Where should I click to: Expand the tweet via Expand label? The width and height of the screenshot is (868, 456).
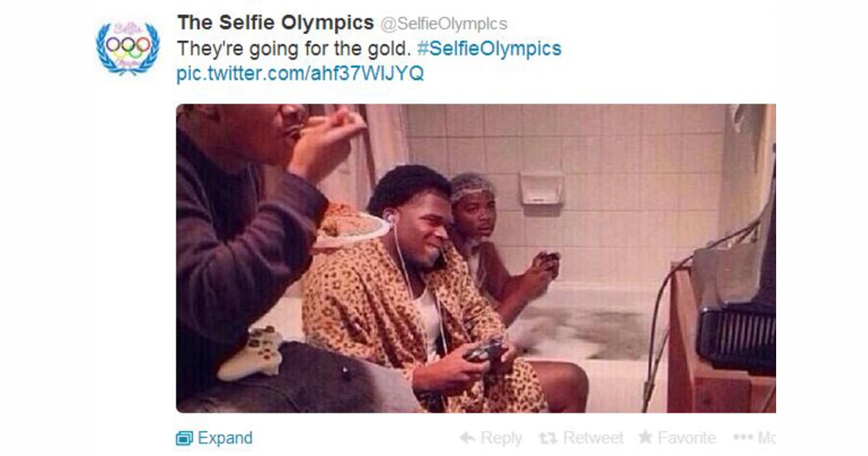point(225,439)
